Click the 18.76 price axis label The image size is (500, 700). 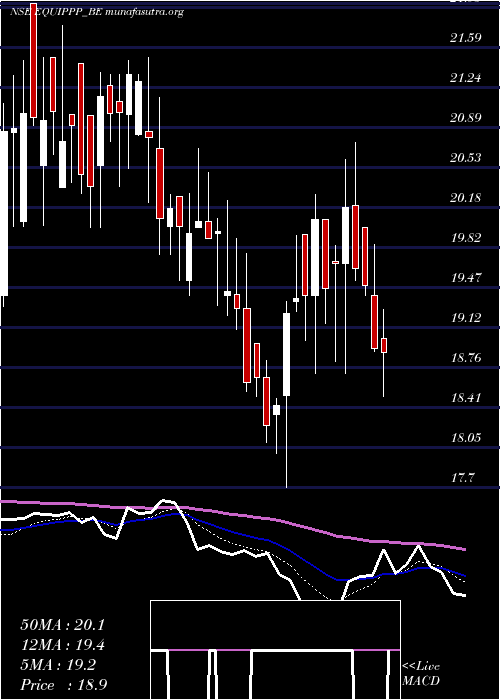coord(466,357)
